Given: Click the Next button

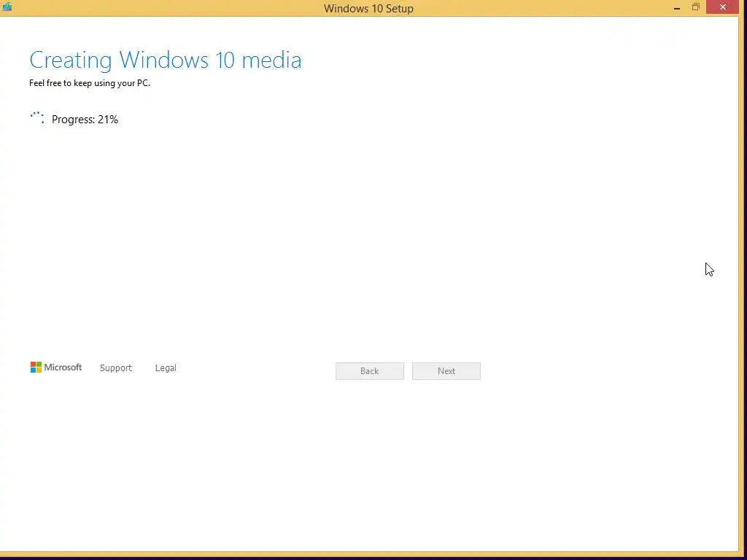Looking at the screenshot, I should 446,371.
